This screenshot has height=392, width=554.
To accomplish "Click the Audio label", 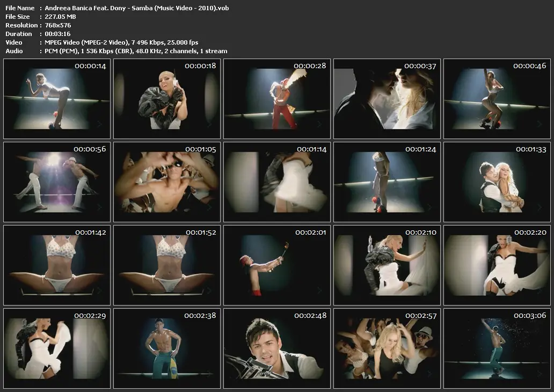I will [x=14, y=51].
